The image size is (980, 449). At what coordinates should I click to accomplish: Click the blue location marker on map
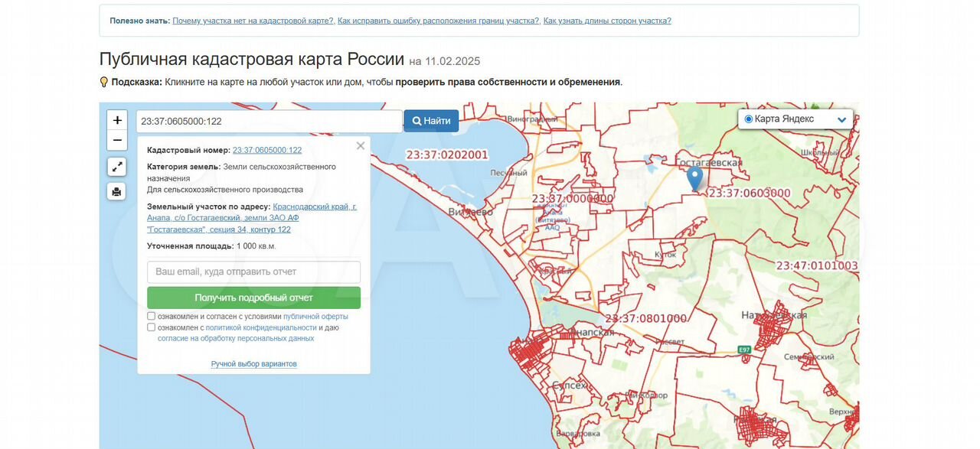[x=694, y=178]
